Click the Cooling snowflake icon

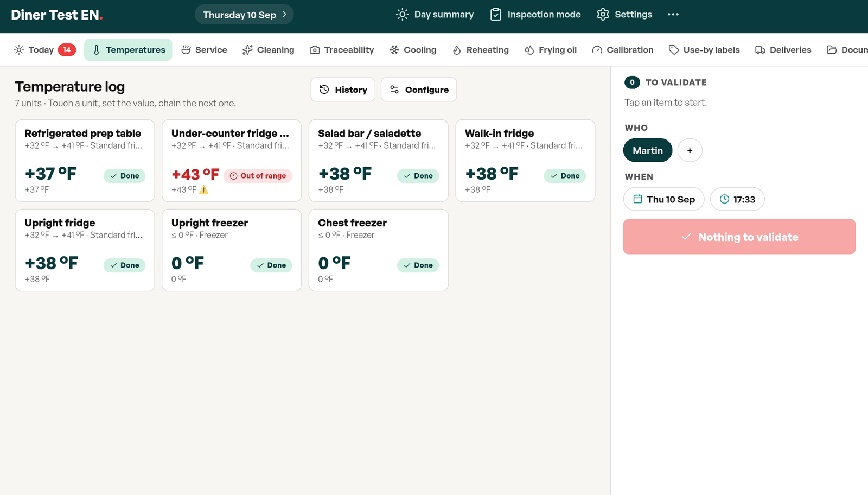tap(394, 50)
